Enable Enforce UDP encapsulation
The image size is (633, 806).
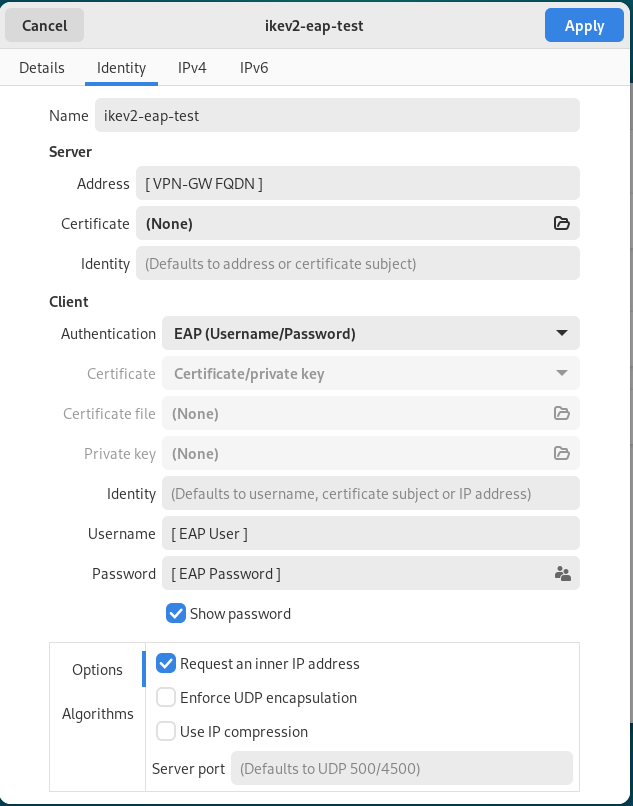(x=165, y=697)
